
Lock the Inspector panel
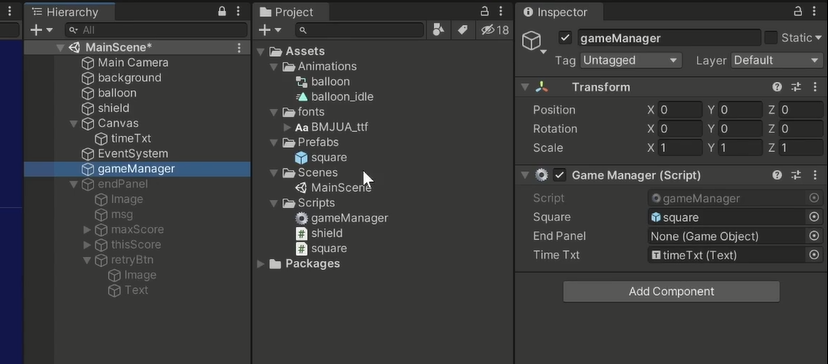tap(798, 12)
